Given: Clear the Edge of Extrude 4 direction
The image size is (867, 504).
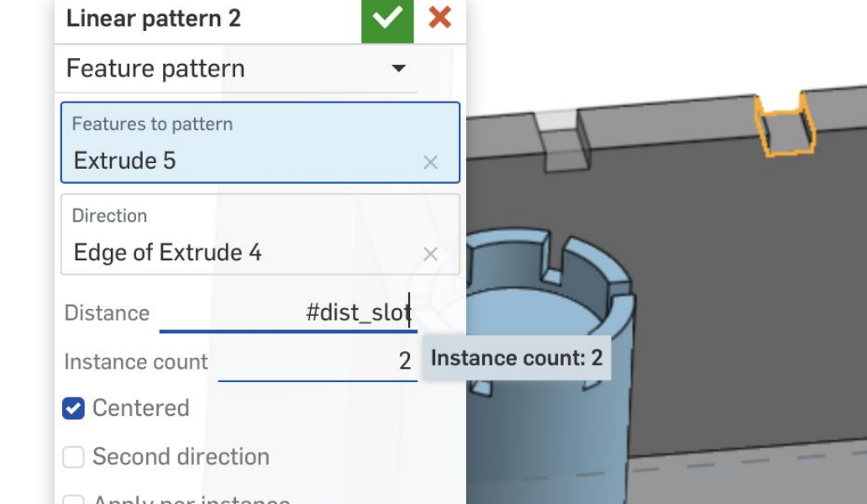Looking at the screenshot, I should tap(430, 254).
